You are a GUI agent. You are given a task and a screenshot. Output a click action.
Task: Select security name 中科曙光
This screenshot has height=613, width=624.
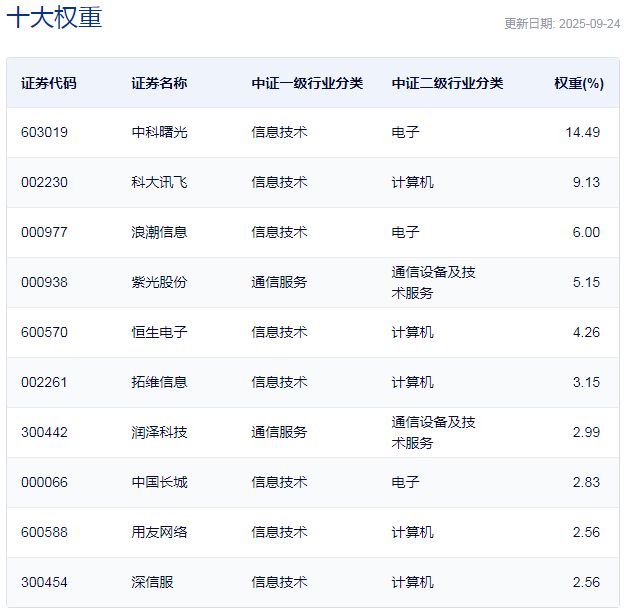tap(160, 132)
